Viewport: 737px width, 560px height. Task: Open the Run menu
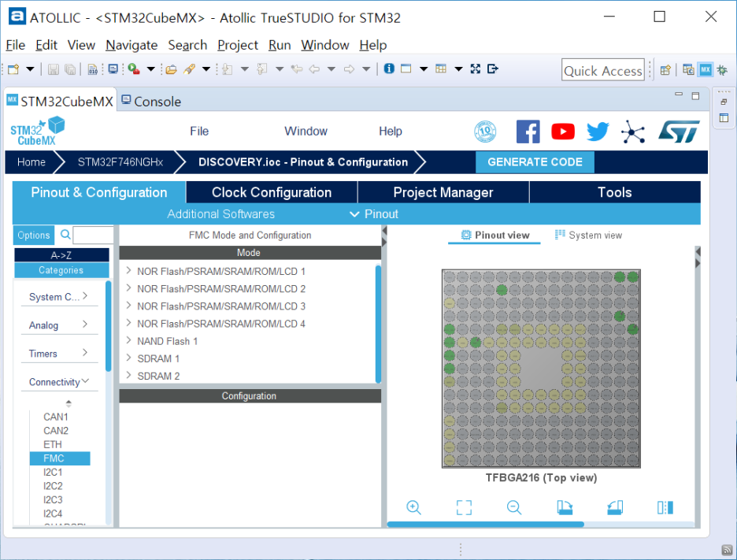pos(280,45)
